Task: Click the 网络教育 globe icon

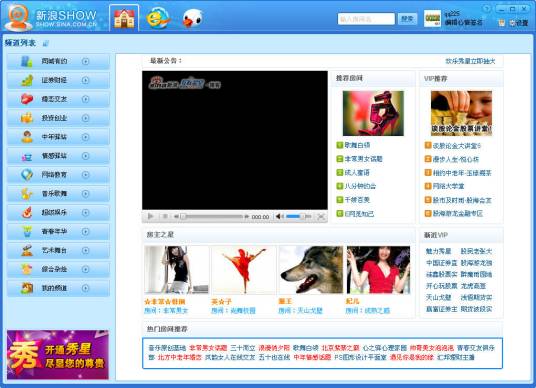Action: 27,175
